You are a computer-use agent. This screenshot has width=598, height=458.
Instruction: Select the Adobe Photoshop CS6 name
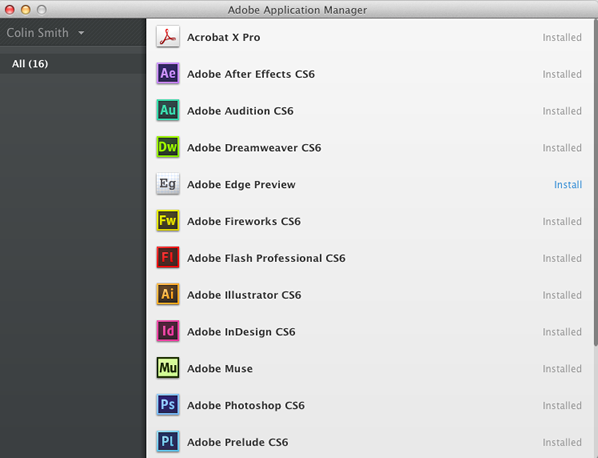[246, 405]
